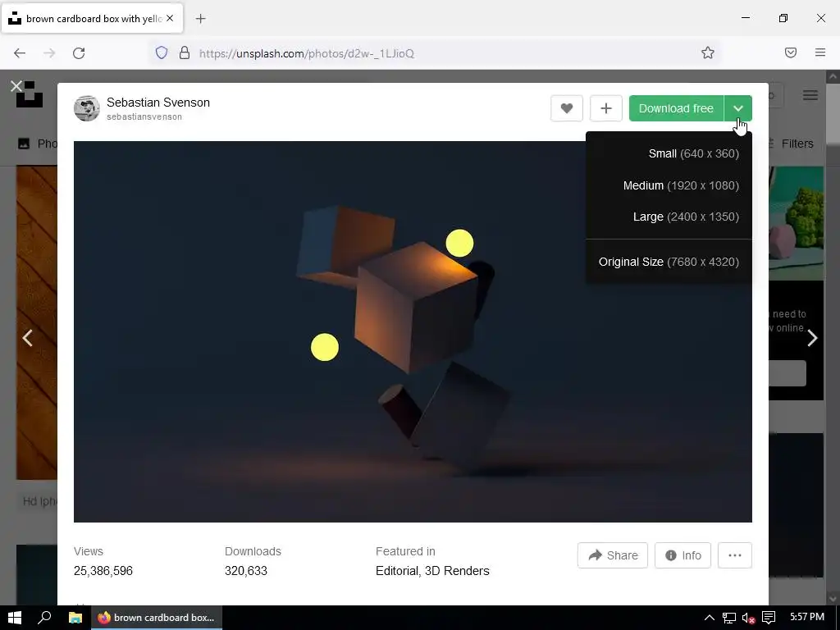Collapse the download size dropdown arrow

737,108
